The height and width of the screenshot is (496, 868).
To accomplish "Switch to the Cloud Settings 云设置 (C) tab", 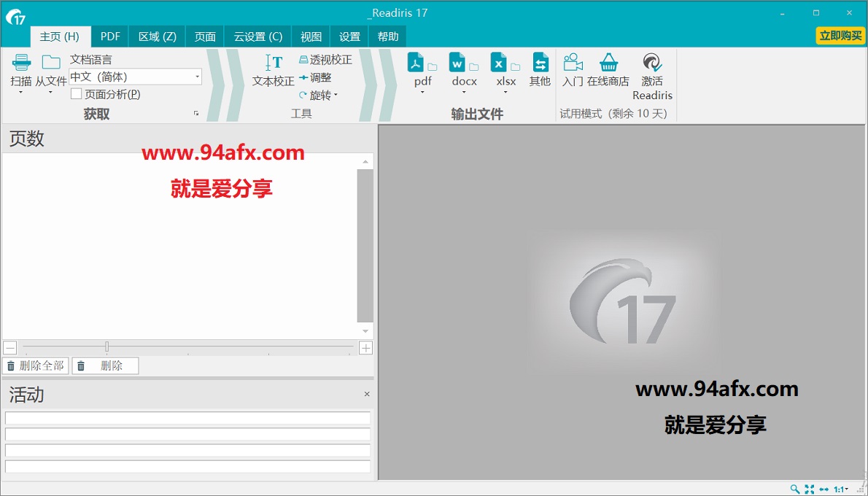I will [x=258, y=36].
